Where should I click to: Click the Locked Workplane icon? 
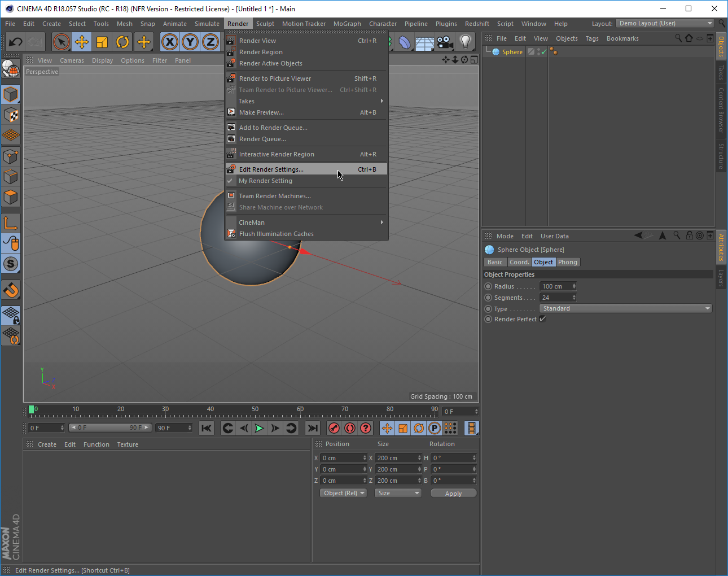click(x=11, y=315)
